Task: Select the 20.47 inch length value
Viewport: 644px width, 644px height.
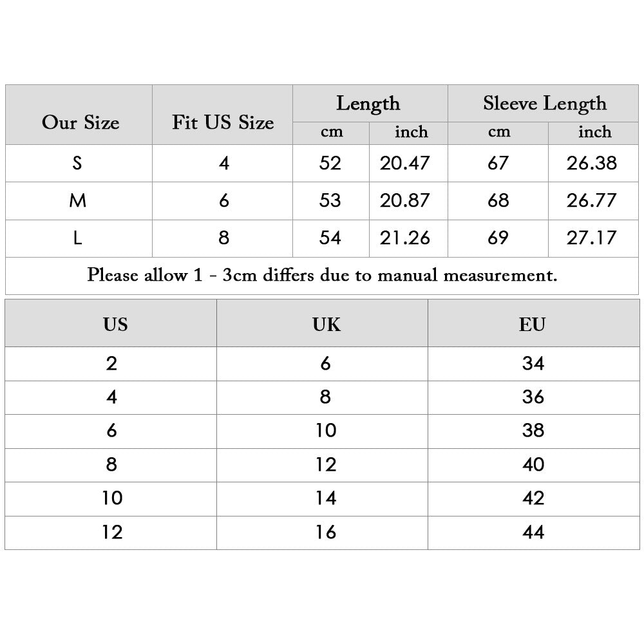Action: point(404,163)
